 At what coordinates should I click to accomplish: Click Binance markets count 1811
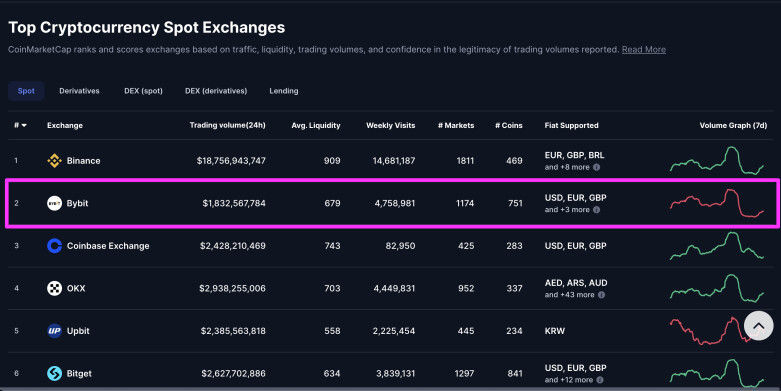[x=465, y=161]
